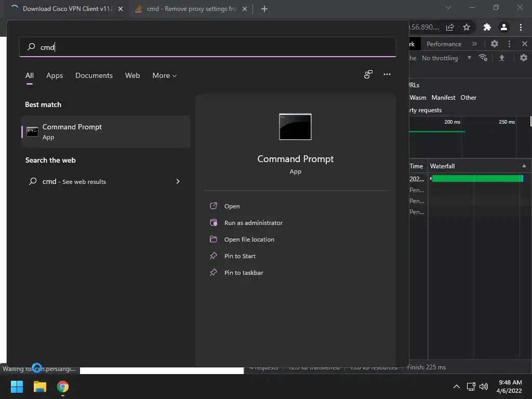Screen dimensions: 532x399
Task: Open File Explorer from taskbar
Action: click(39, 387)
